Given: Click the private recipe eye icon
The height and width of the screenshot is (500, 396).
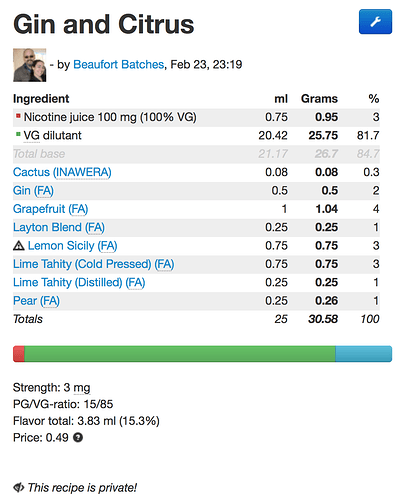Looking at the screenshot, I should [x=18, y=487].
